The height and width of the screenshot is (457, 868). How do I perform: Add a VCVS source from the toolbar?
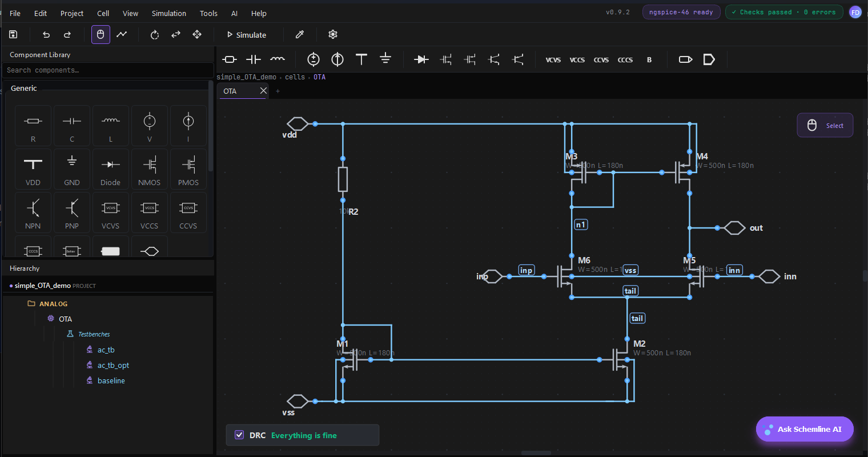click(553, 59)
